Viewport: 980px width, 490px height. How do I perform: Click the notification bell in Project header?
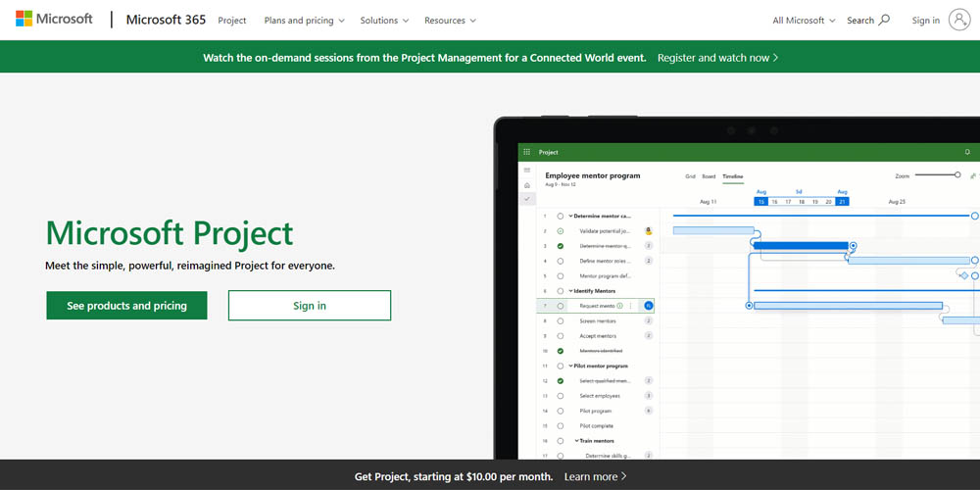click(967, 152)
